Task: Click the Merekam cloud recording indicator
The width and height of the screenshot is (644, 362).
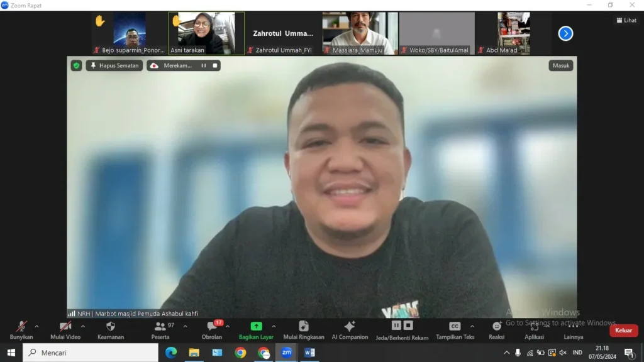Action: pyautogui.click(x=172, y=65)
